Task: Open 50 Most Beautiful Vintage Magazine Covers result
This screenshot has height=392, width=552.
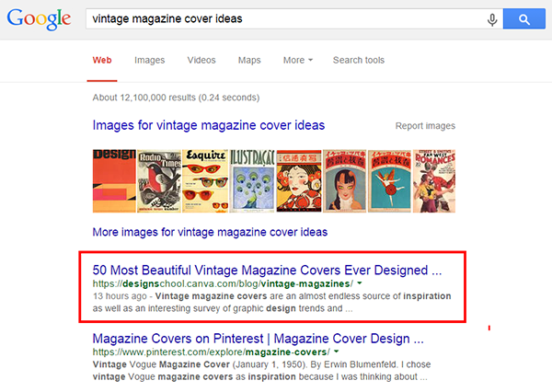Action: (x=268, y=271)
